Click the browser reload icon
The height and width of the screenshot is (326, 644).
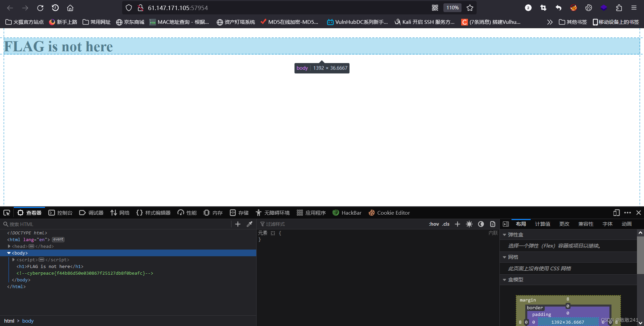pos(40,8)
